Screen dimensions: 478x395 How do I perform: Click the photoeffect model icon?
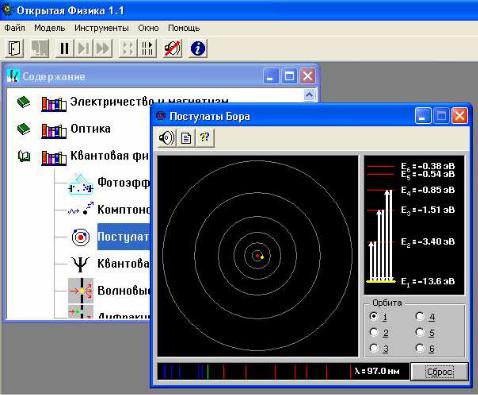(x=80, y=184)
